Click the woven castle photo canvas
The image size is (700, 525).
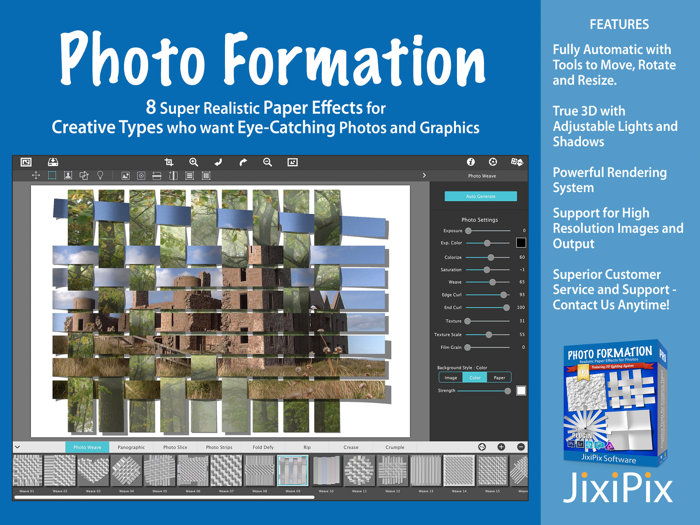220,311
